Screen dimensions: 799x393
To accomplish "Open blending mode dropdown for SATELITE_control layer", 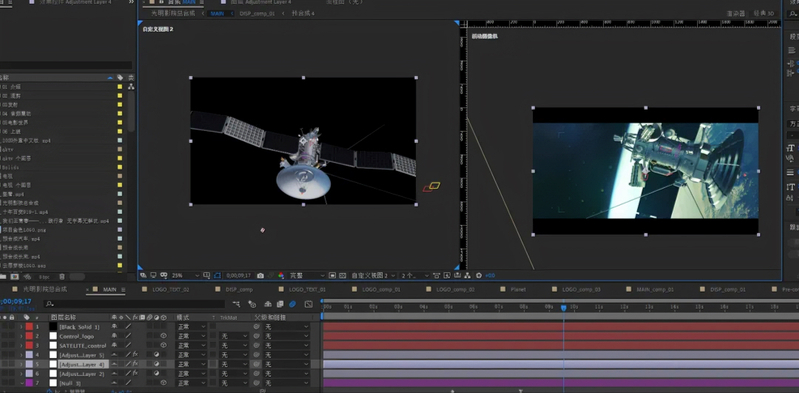I will click(x=191, y=345).
